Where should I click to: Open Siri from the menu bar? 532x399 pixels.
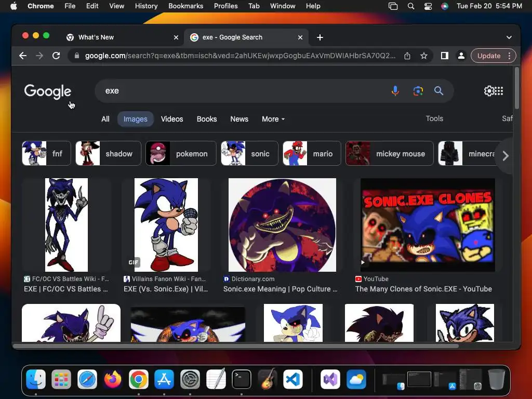click(445, 6)
